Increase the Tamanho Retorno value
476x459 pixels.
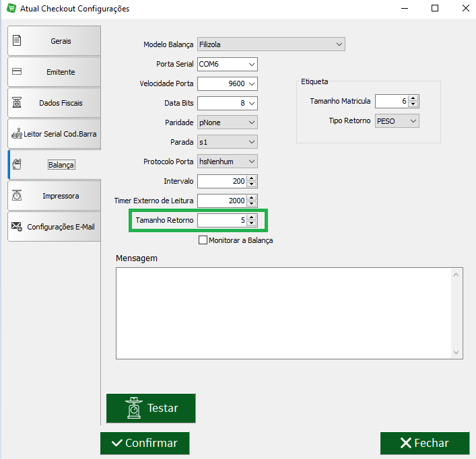252,217
